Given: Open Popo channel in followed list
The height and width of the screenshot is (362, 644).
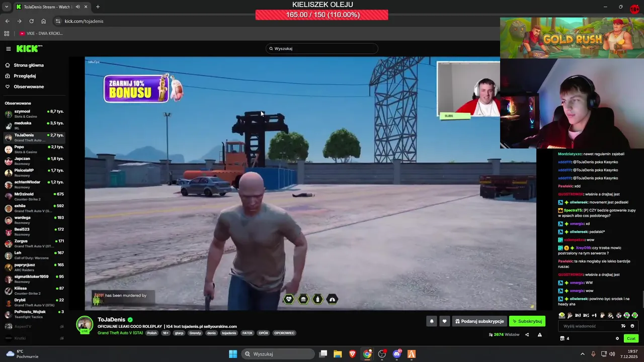Looking at the screenshot, I should pos(34,149).
